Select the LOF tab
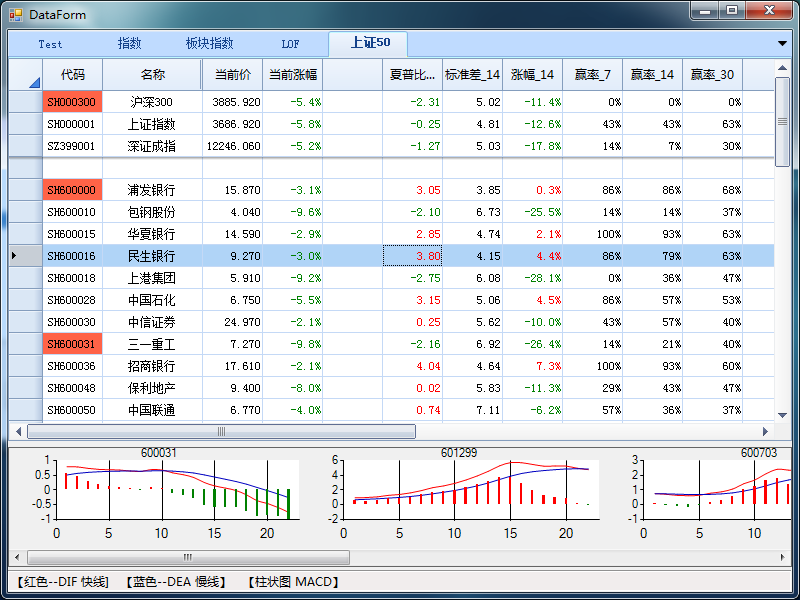This screenshot has height=600, width=800. coord(290,44)
